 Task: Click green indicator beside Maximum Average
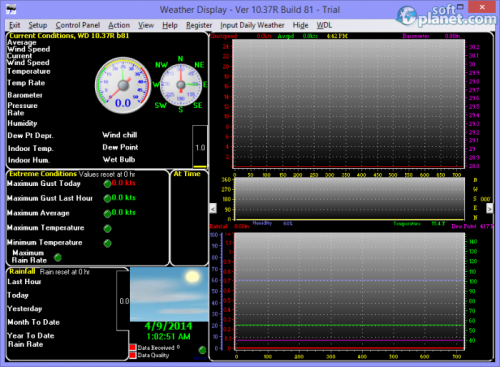[x=107, y=214]
